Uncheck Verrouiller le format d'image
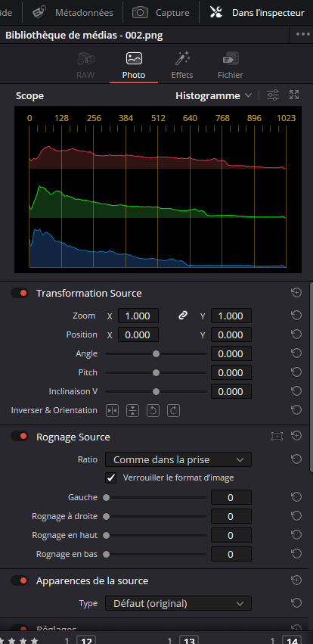This screenshot has height=644, width=313. coord(111,478)
